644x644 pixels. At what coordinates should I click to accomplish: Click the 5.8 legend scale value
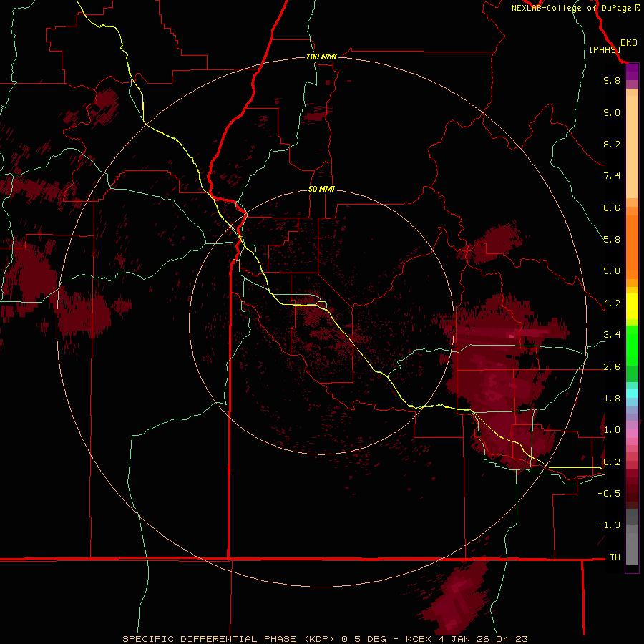pyautogui.click(x=612, y=240)
